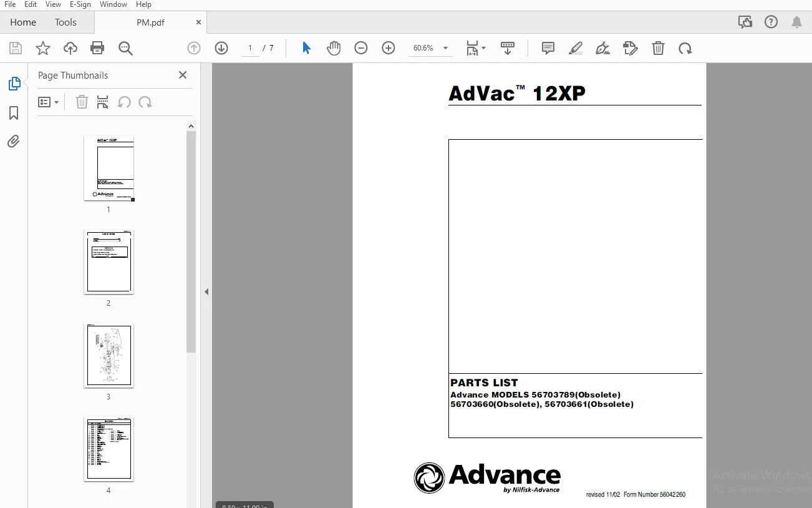
Task: Open the View menu
Action: (53, 4)
